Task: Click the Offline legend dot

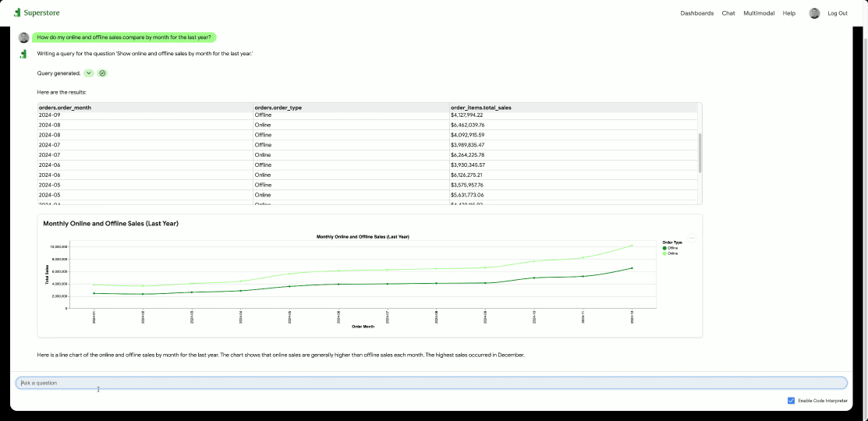Action: pyautogui.click(x=664, y=248)
